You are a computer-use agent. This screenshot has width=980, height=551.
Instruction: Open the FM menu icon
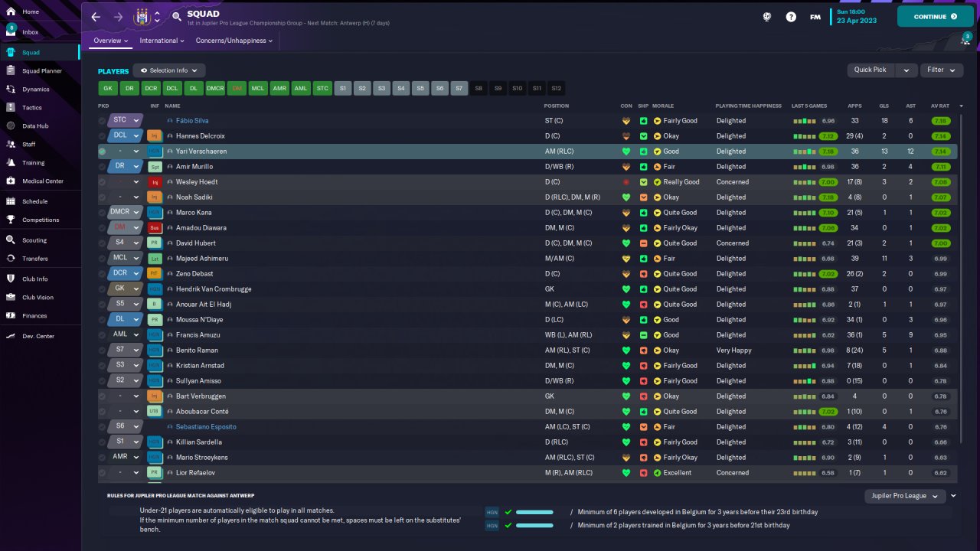coord(815,17)
